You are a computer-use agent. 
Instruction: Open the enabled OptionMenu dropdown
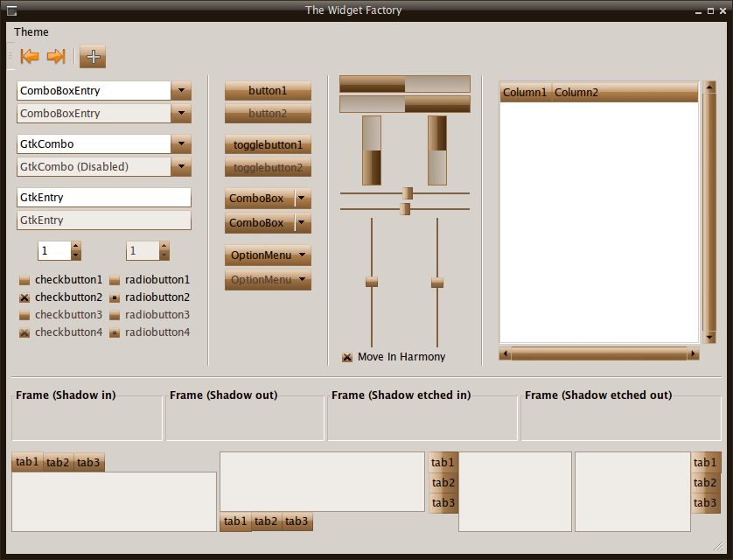[x=268, y=255]
